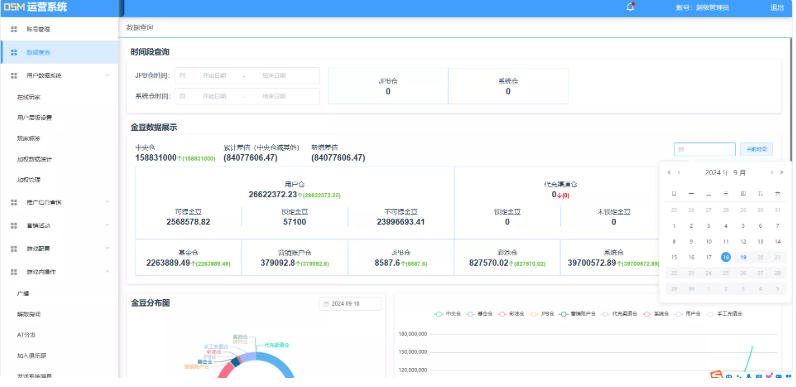Select day 4 in the calendar

[726, 226]
